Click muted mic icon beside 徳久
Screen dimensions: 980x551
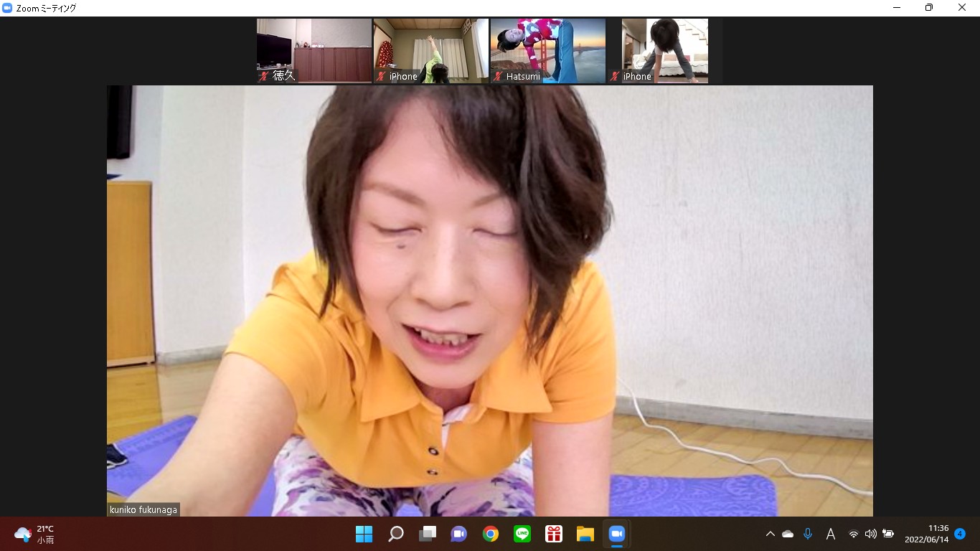pos(264,76)
